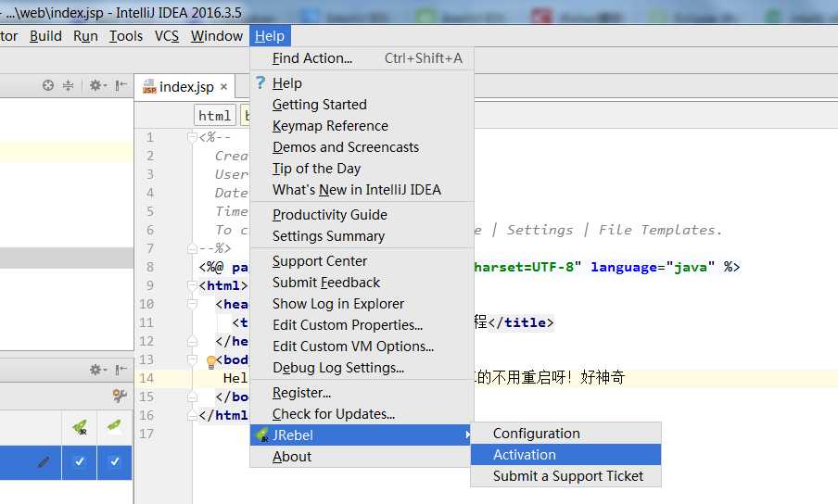
Task: Click the intention light bulb on line 13
Action: click(211, 362)
